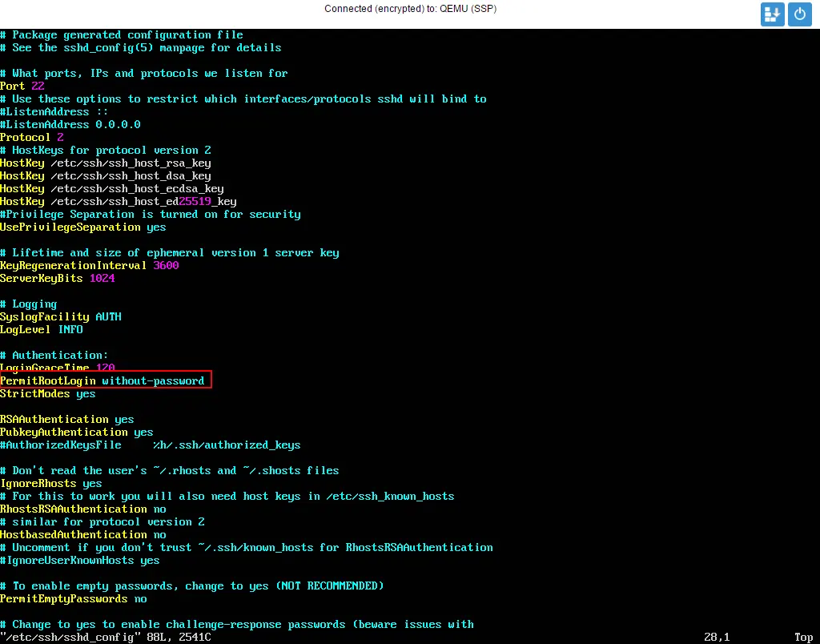
Task: Click the '#ListenAddress 0.0.0.0' line
Action: (70, 124)
